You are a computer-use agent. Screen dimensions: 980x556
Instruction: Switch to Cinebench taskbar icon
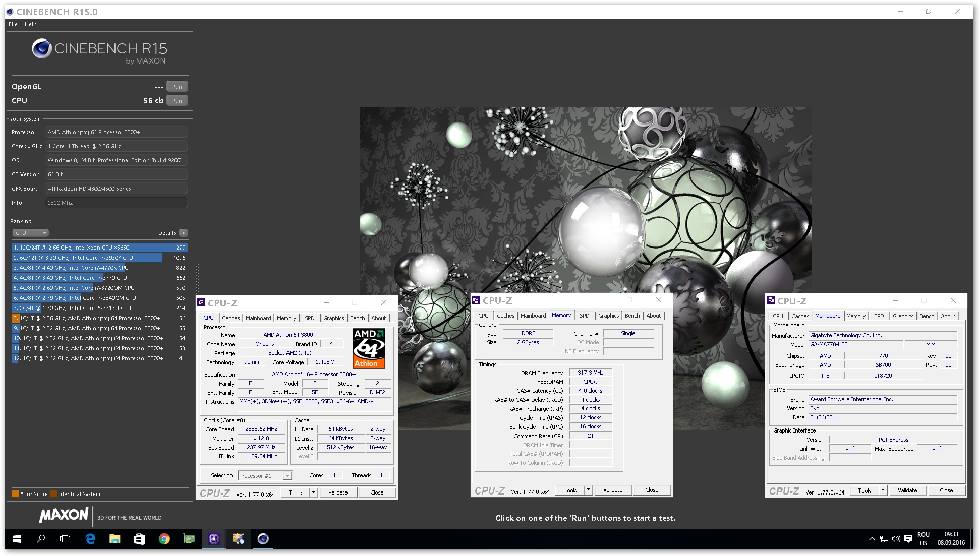tap(263, 539)
